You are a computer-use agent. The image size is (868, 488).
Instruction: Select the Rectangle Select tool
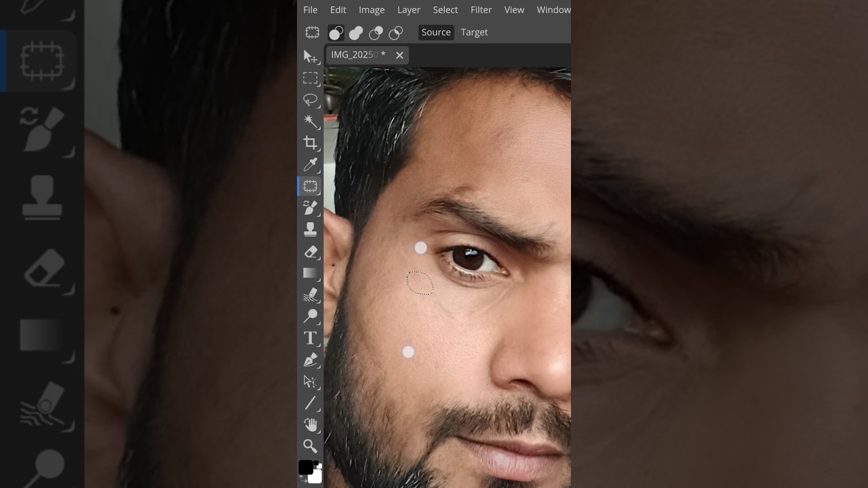(311, 78)
